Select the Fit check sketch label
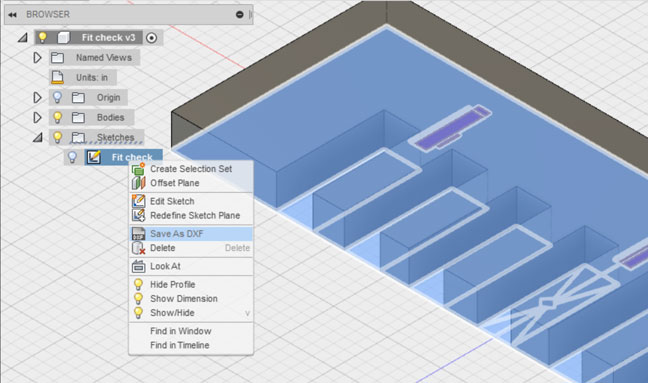 [x=132, y=157]
